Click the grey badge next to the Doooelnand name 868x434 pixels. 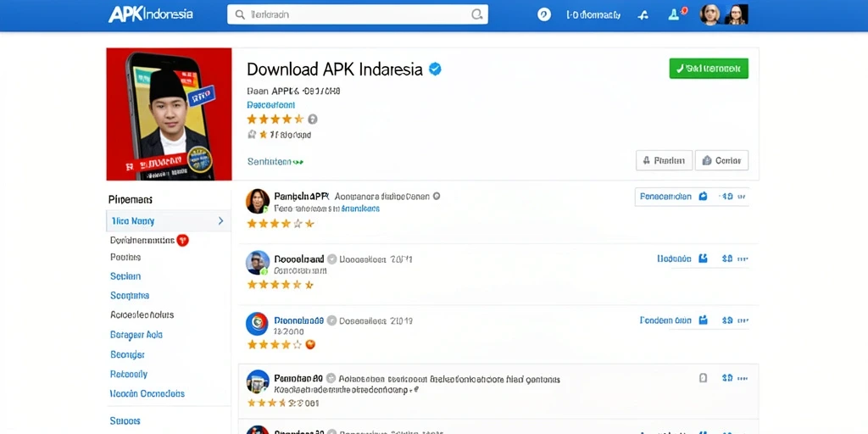[331, 259]
